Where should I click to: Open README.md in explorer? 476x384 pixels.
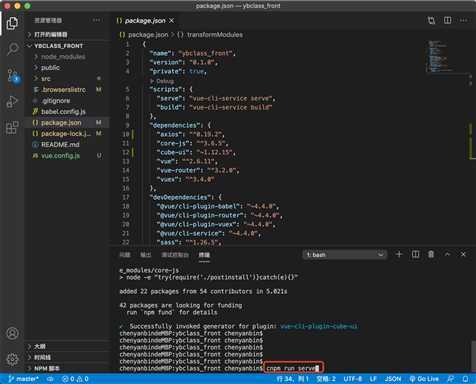click(67, 145)
